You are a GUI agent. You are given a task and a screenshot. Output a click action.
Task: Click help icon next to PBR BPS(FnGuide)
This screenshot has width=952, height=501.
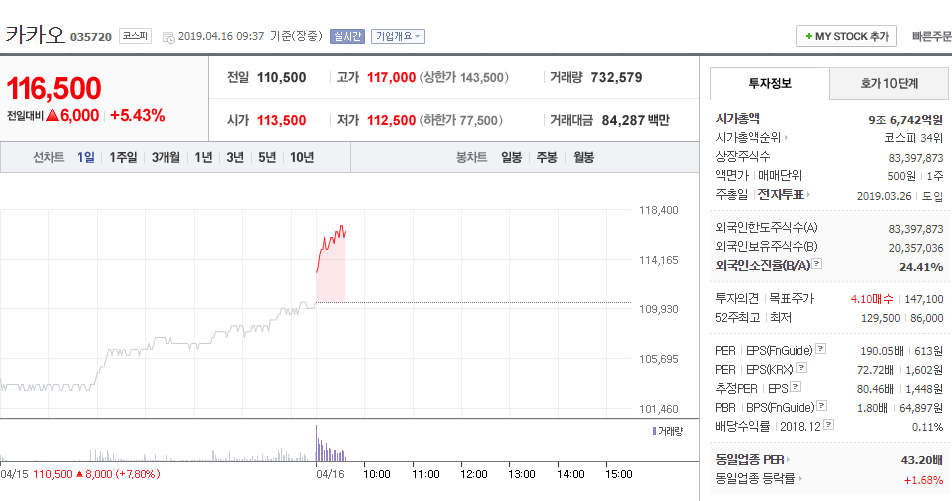click(821, 405)
